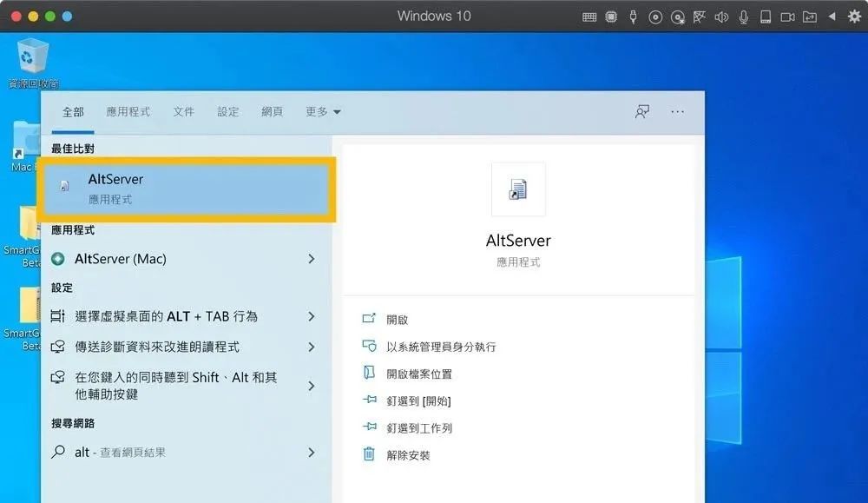
Task: Click the CPU chip icon in title bar
Action: (x=611, y=17)
